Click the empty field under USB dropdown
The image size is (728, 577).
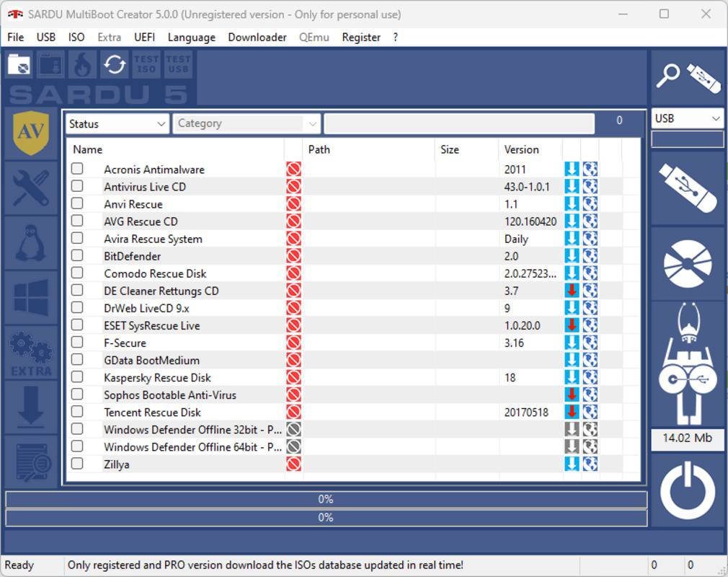click(x=687, y=139)
